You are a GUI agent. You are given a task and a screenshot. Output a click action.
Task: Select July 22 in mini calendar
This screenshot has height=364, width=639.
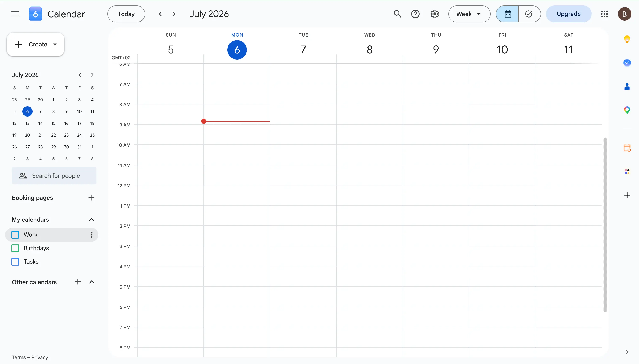click(53, 135)
